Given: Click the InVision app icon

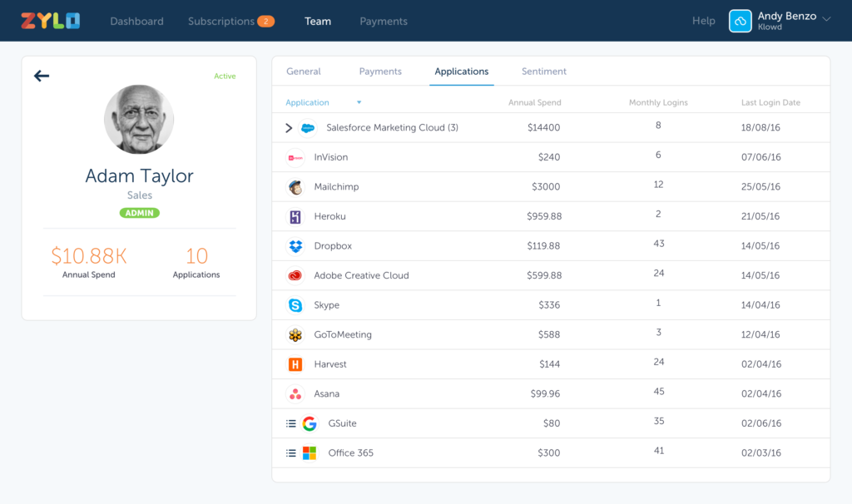Looking at the screenshot, I should (295, 157).
